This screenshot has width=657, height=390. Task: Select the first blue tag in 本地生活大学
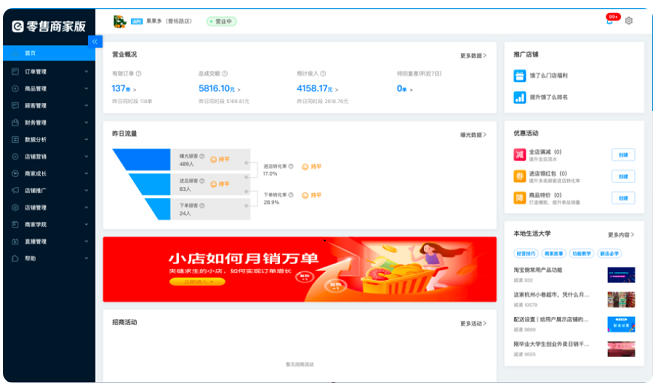(x=525, y=253)
